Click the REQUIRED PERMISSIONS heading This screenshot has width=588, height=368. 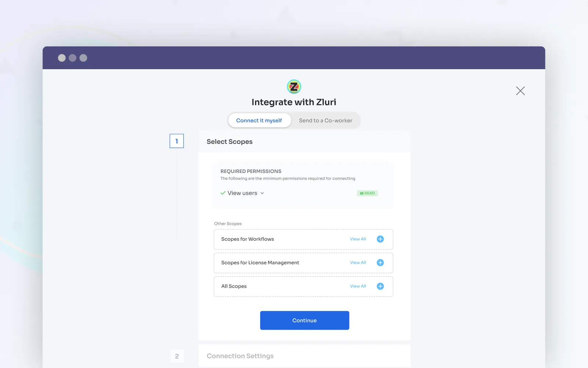[251, 171]
